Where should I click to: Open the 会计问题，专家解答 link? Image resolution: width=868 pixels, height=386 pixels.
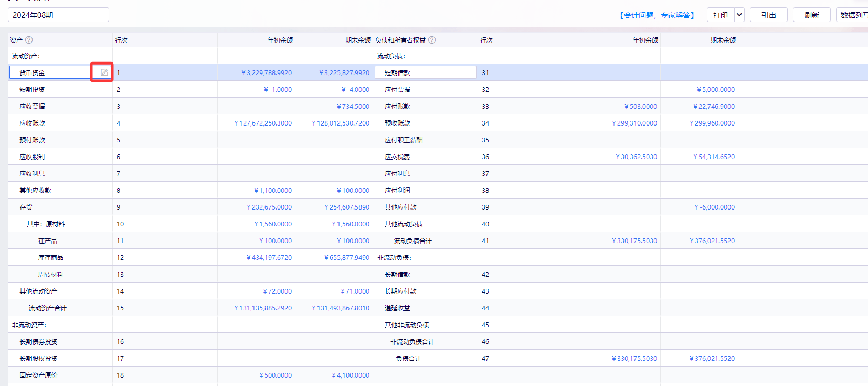[x=657, y=15]
